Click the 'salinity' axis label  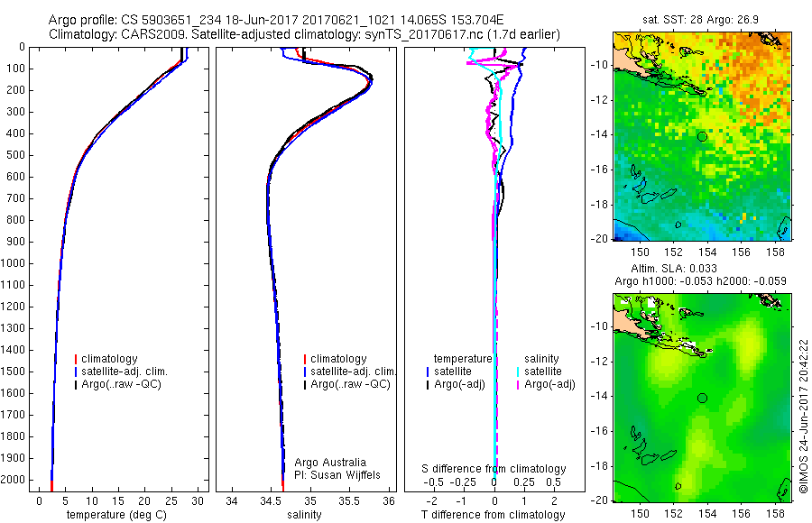pyautogui.click(x=304, y=515)
